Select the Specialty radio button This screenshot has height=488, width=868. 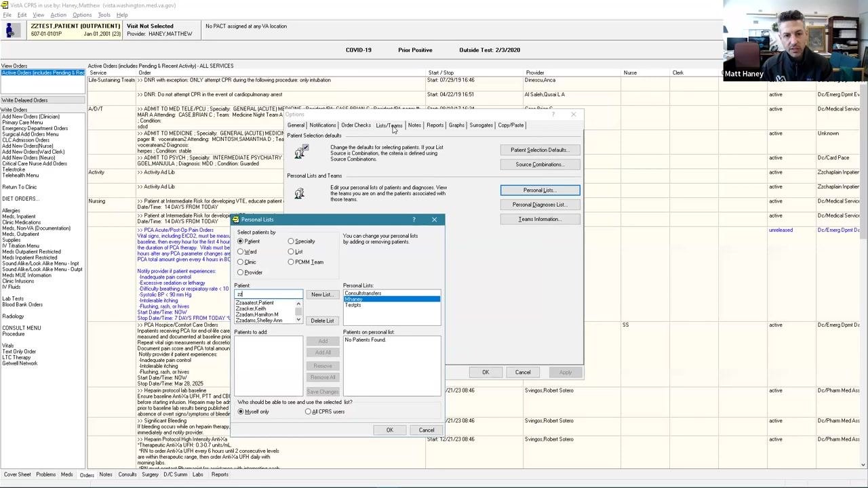[291, 241]
